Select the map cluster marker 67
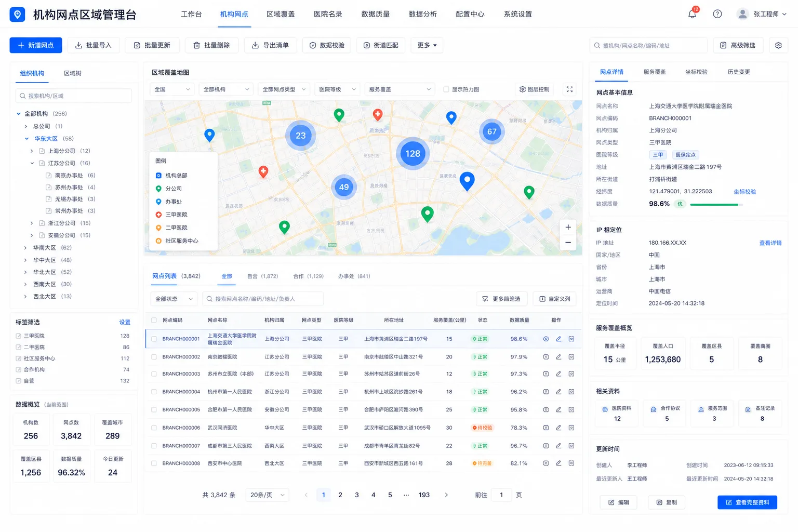Viewport: 798px width, 532px height. tap(491, 131)
